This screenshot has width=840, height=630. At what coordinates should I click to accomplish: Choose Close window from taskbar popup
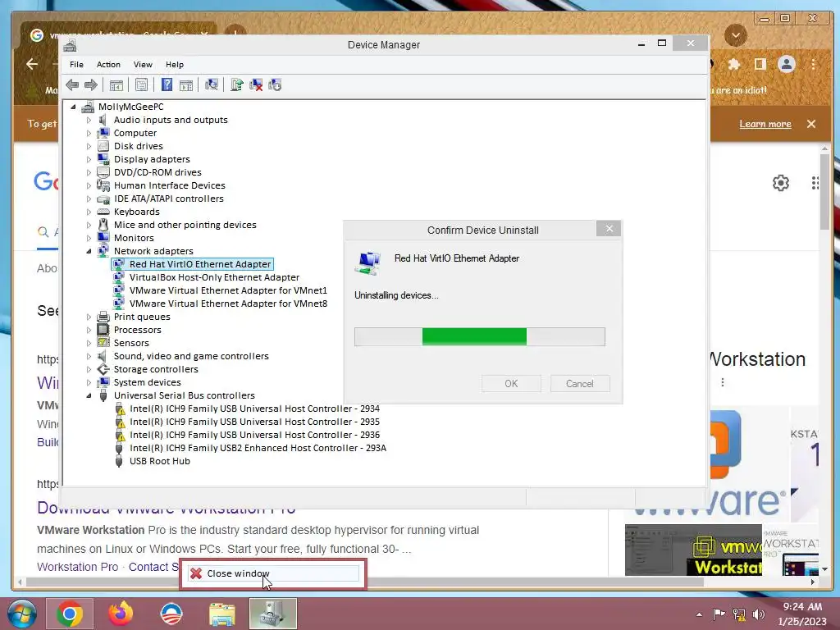[272, 573]
